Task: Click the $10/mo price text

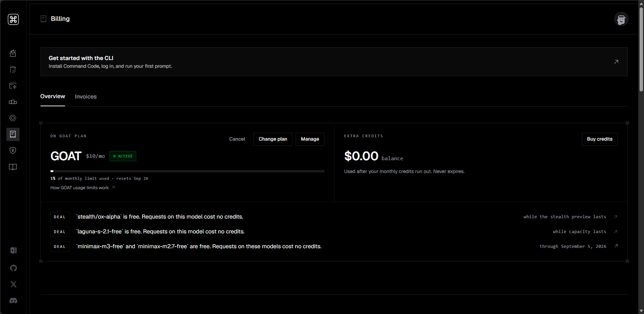Action: tap(95, 156)
